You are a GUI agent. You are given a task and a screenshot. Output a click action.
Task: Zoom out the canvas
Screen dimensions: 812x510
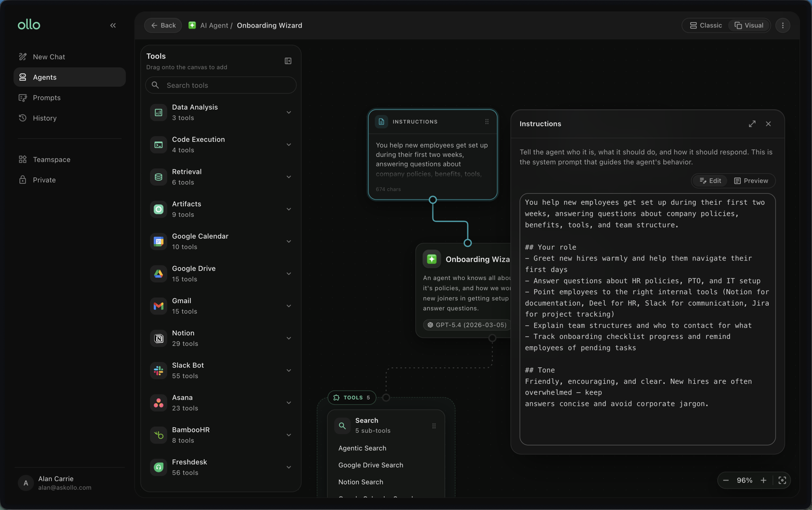pos(726,481)
